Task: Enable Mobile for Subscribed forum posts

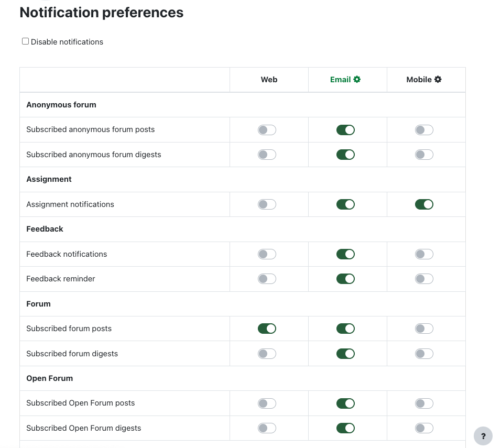Action: (x=424, y=329)
